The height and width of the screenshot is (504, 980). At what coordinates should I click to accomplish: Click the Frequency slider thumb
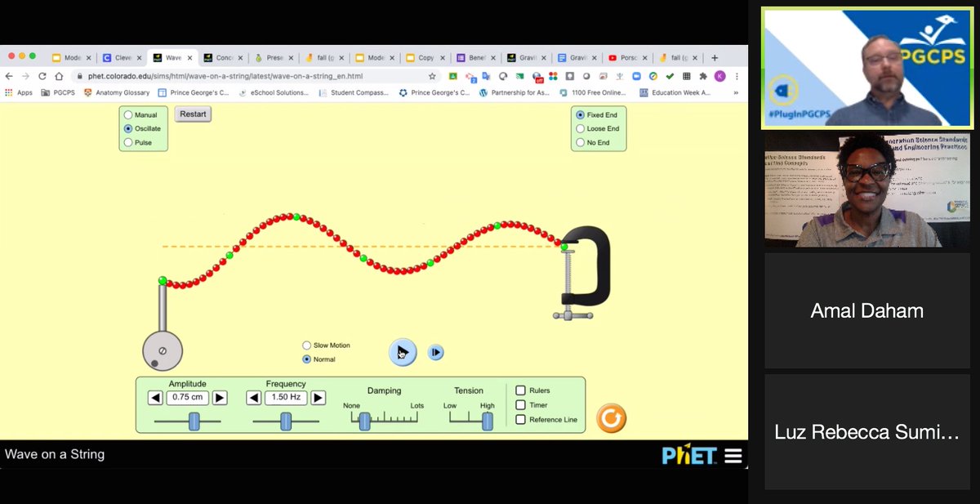point(286,421)
